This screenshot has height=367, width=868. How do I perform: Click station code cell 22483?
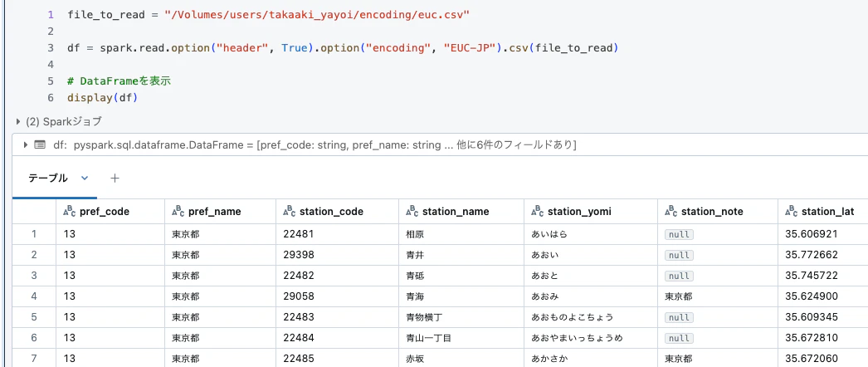click(337, 317)
